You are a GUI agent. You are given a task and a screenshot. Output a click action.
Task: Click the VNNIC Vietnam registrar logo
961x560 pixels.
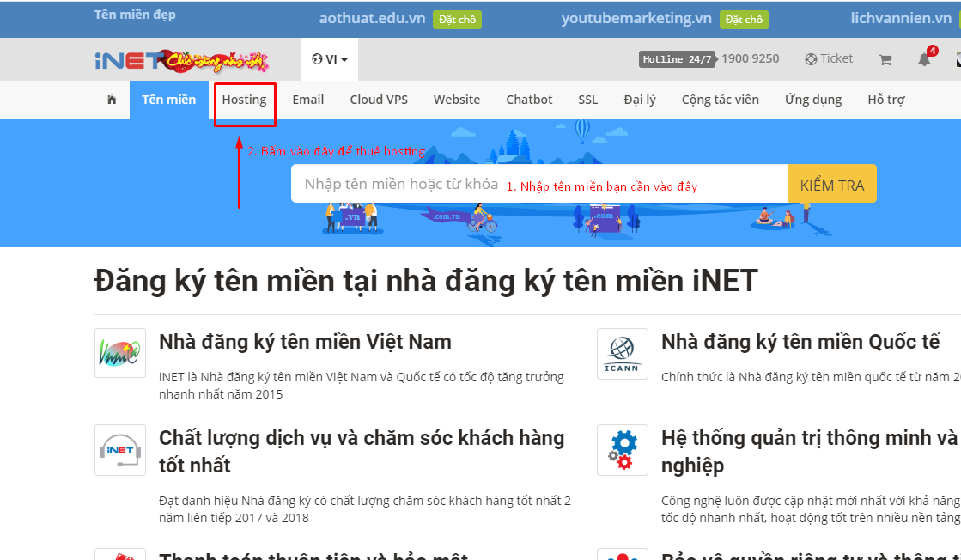click(x=120, y=353)
